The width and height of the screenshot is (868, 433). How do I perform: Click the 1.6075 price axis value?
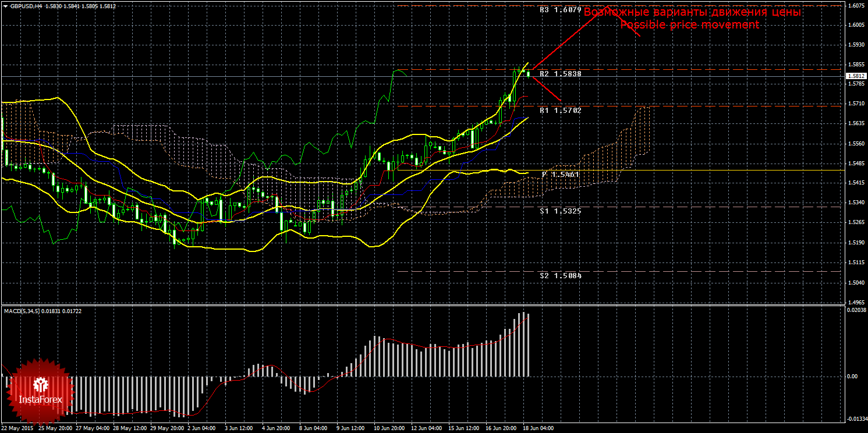point(856,6)
